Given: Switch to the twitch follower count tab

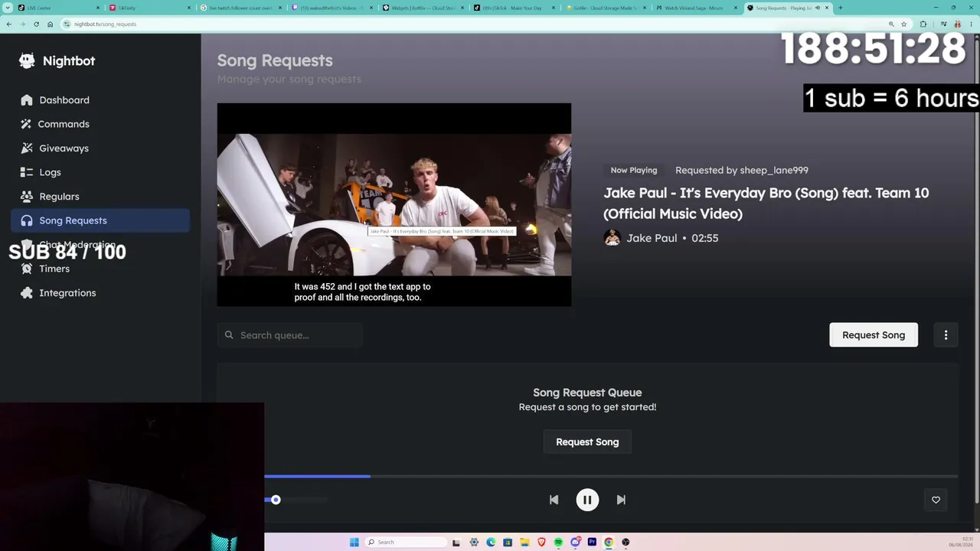Looking at the screenshot, I should coord(240,8).
